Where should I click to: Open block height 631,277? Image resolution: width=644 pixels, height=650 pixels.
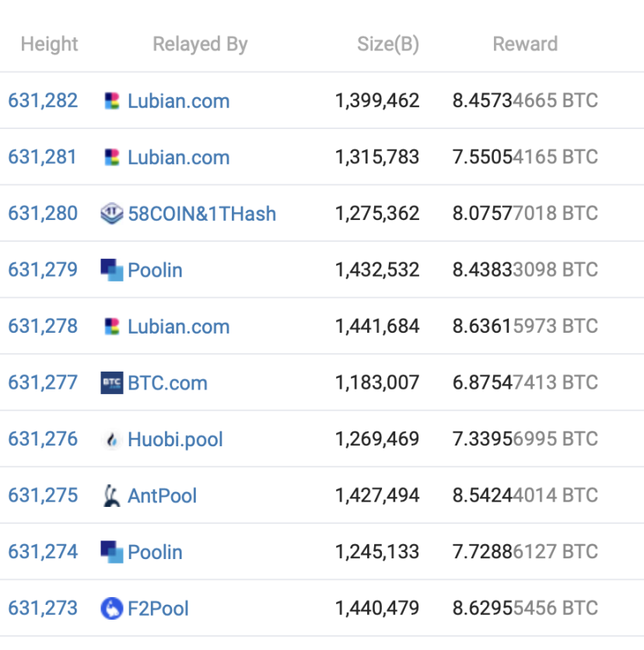(x=43, y=383)
